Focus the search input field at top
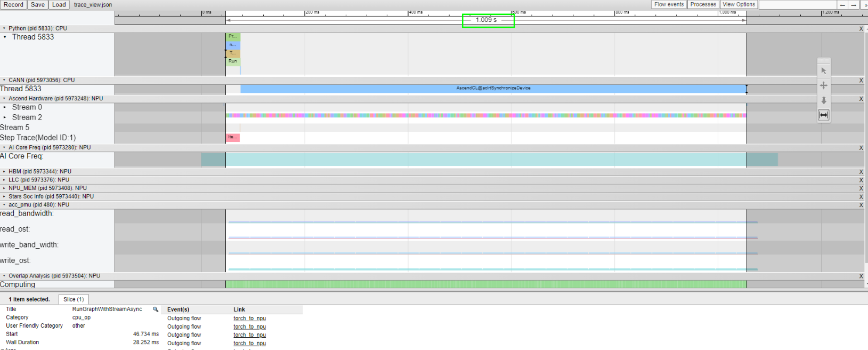The image size is (868, 350). pos(797,5)
